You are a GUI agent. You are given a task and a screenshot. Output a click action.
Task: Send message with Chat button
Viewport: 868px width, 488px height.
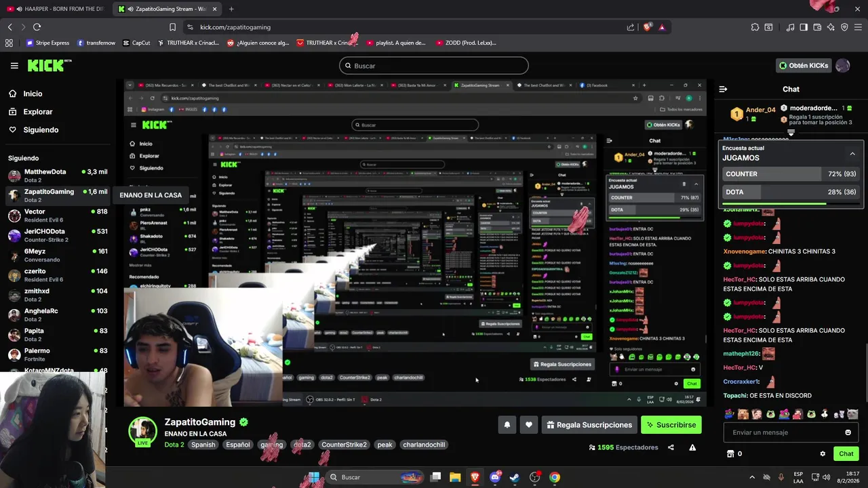pos(846,454)
